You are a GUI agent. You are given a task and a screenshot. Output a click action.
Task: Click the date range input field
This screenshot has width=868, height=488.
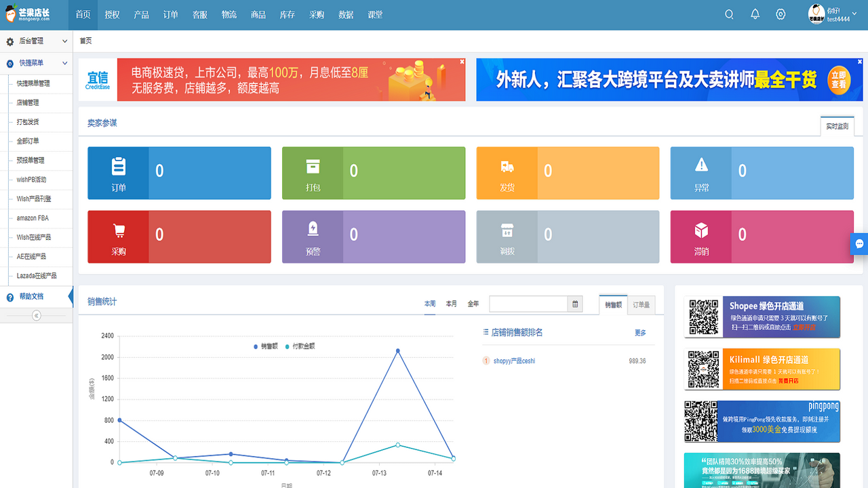tap(528, 304)
